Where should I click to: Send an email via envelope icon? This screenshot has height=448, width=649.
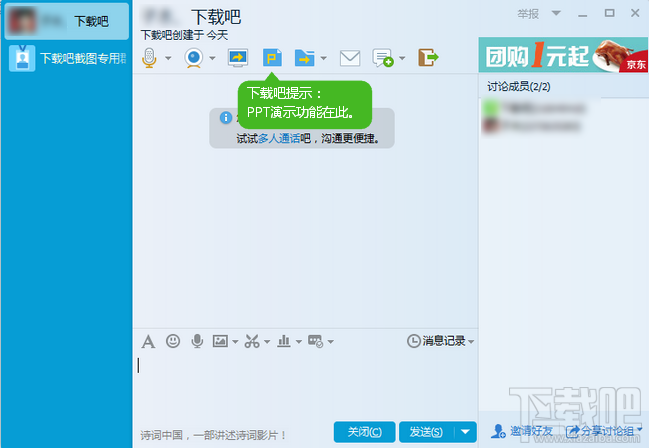coord(350,58)
